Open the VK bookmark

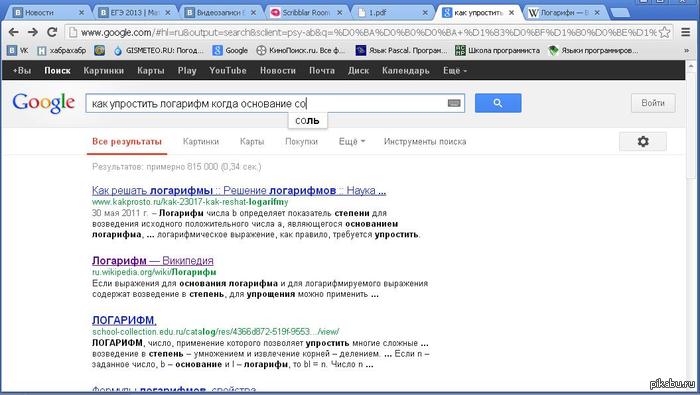[18, 51]
